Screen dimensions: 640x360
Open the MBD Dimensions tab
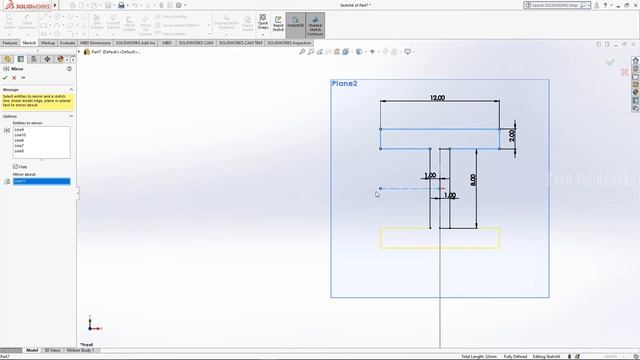[95, 43]
